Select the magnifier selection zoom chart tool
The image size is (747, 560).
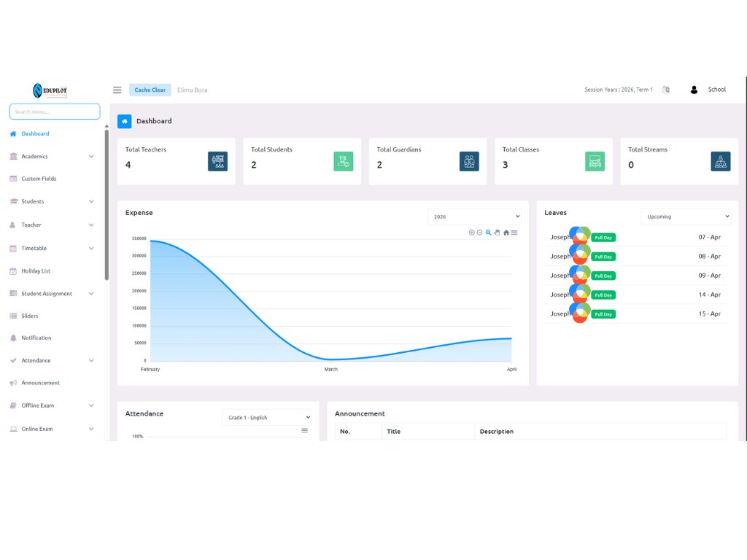(489, 233)
